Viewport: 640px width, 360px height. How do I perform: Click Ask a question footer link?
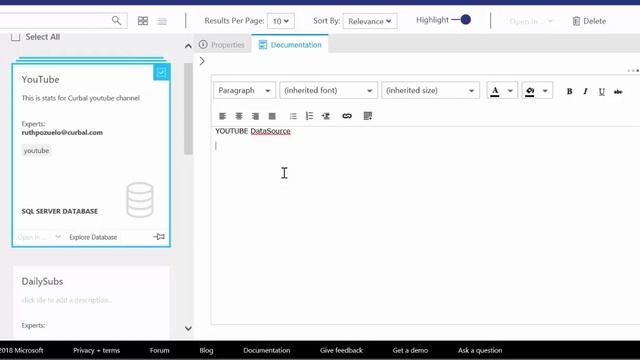pyautogui.click(x=480, y=350)
